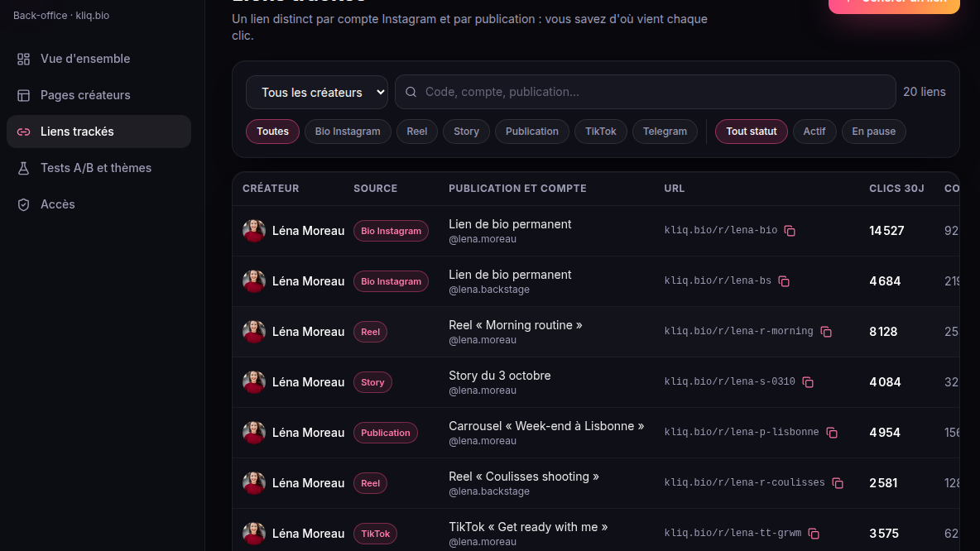Click Reel « Coulisses shooting » title
The image size is (980, 551).
tap(524, 477)
